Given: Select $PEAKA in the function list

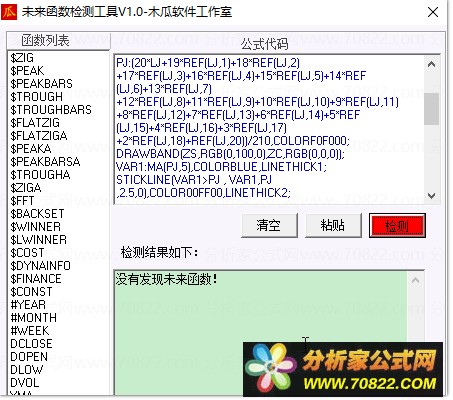Looking at the screenshot, I should coord(31,149).
